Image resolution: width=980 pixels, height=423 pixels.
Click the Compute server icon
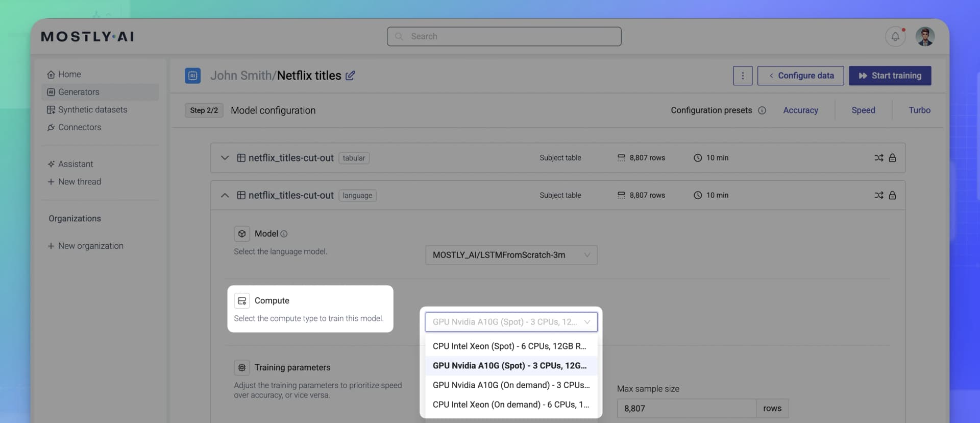coord(242,301)
